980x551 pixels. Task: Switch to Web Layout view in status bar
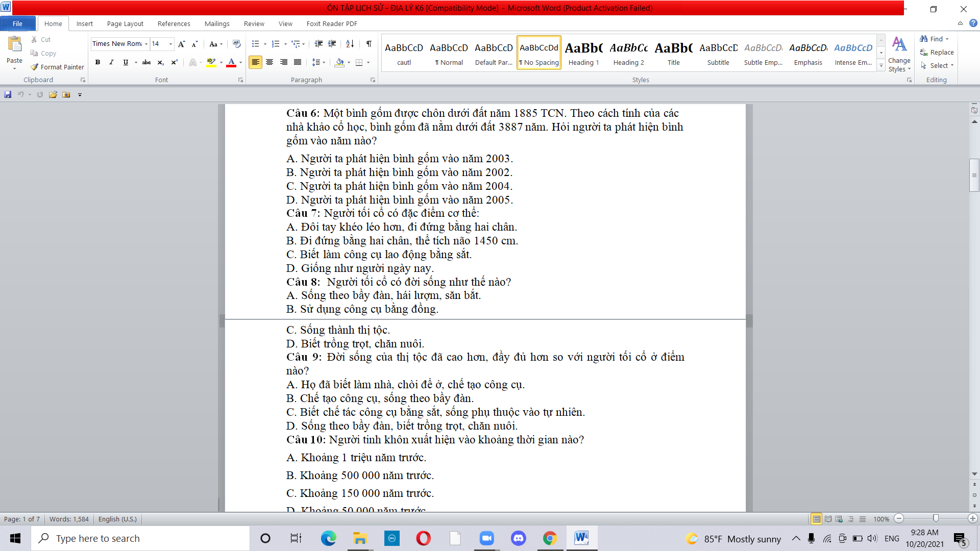point(839,519)
